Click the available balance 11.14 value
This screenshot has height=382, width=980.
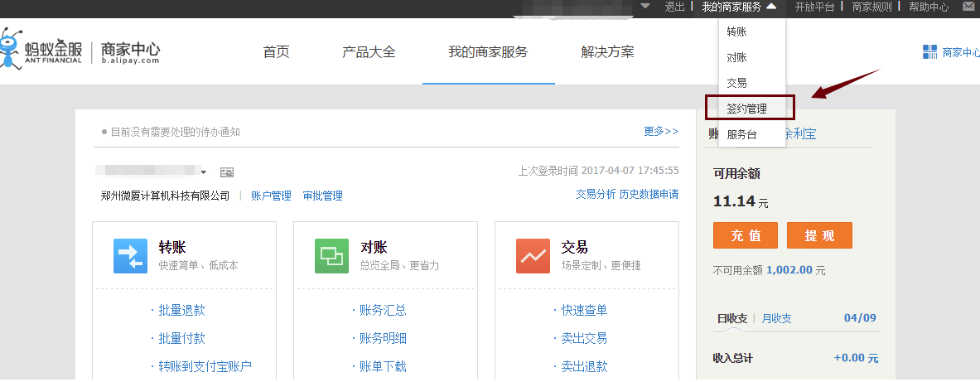pos(733,201)
